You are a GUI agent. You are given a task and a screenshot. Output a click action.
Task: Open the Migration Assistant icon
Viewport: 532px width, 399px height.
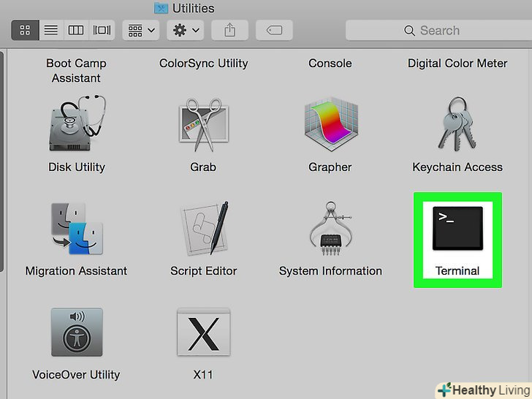click(x=77, y=228)
